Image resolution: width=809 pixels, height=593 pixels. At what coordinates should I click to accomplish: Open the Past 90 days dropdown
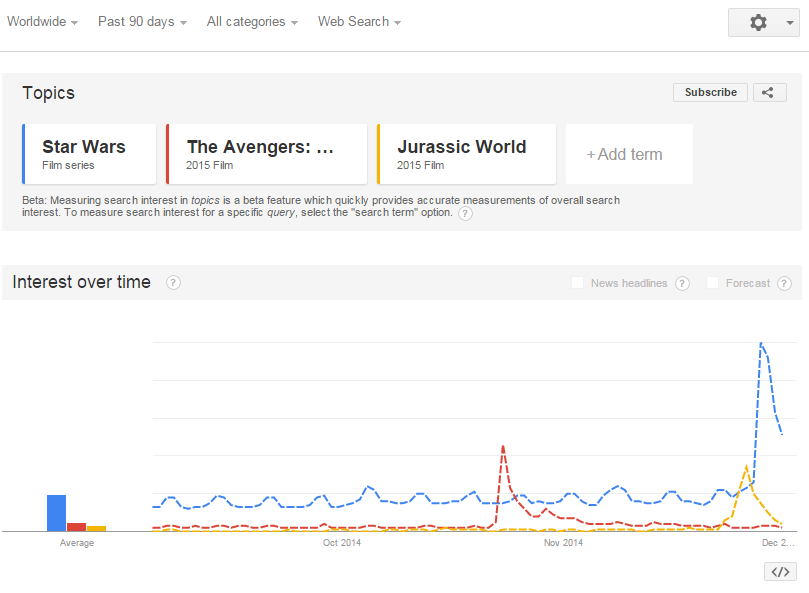tap(142, 22)
